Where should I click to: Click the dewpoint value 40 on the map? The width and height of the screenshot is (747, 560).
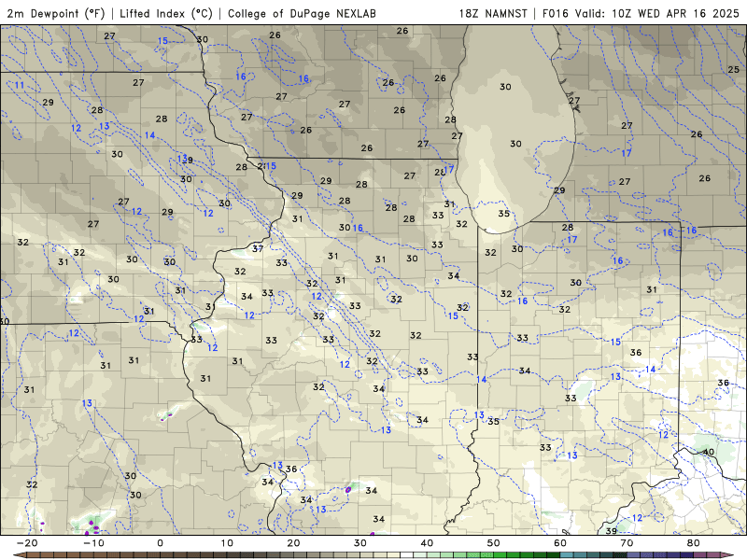(709, 452)
